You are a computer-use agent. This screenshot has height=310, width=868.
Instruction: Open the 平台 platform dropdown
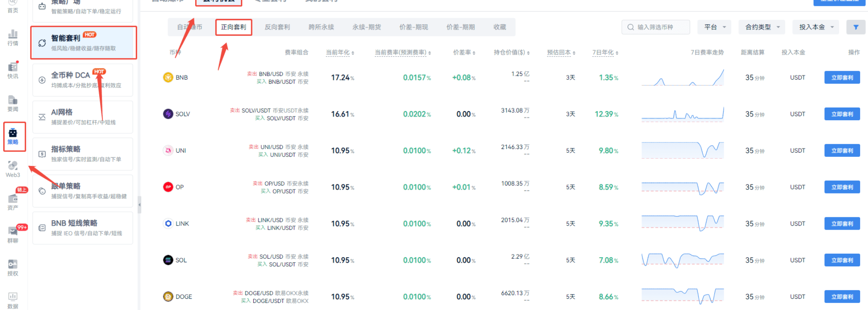coord(714,27)
